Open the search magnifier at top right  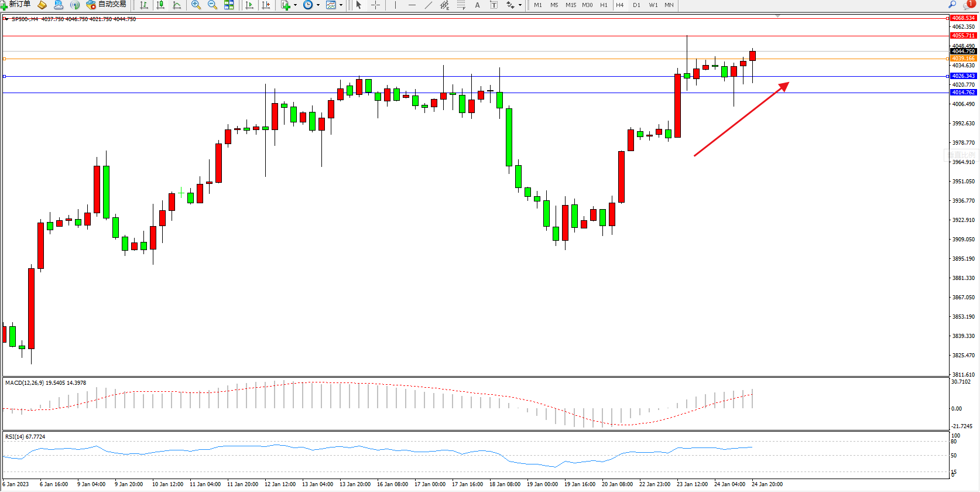952,5
